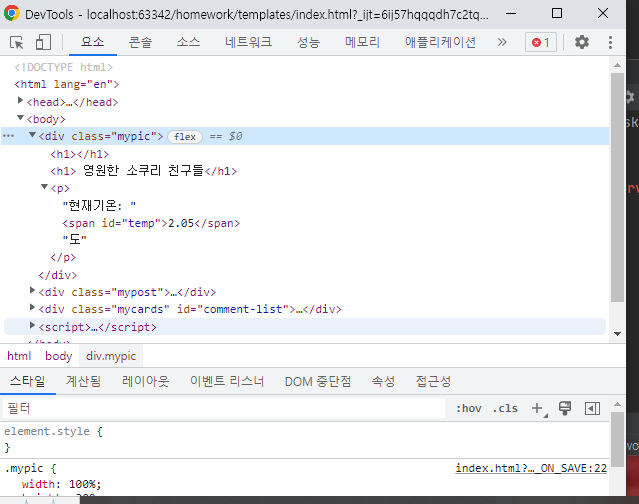This screenshot has height=504, width=639.
Task: Minimize the DevTools window
Action: [x=511, y=13]
